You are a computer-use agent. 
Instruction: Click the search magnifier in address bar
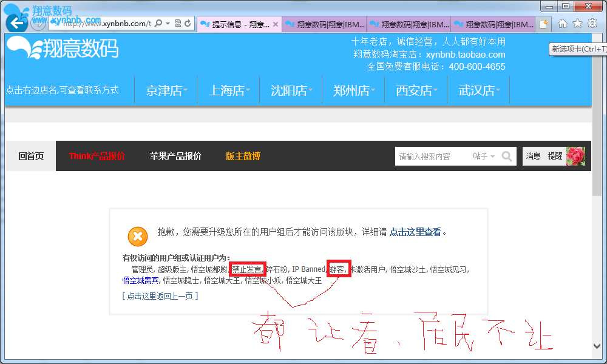click(158, 24)
